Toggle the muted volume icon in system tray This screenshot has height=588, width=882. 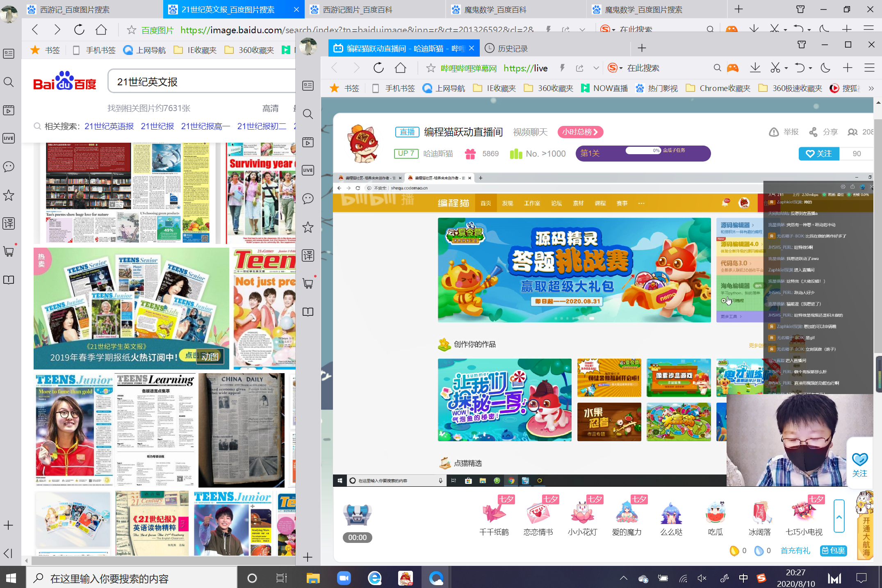pyautogui.click(x=702, y=578)
